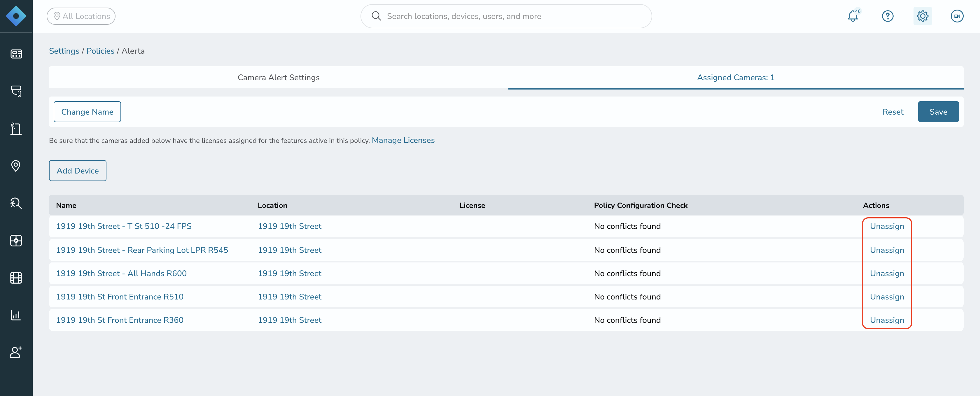Go to Settings in the breadcrumb
Viewport: 980px width, 396px height.
point(64,51)
